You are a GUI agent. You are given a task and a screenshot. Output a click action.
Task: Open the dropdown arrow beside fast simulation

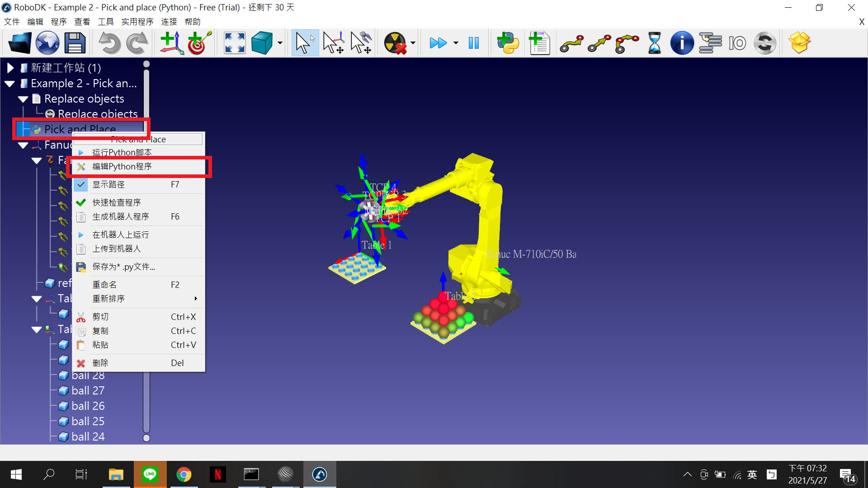(456, 43)
